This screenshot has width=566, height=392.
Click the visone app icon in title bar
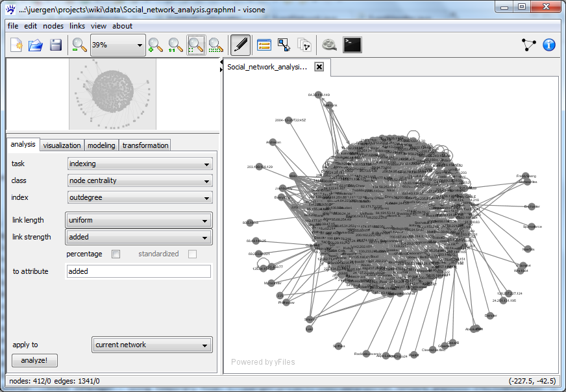coord(11,9)
